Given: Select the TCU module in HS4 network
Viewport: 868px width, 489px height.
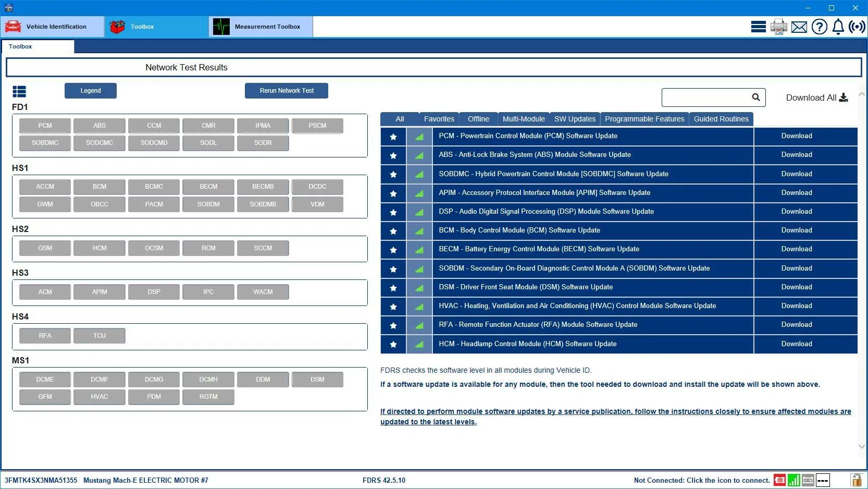Looking at the screenshot, I should click(100, 336).
